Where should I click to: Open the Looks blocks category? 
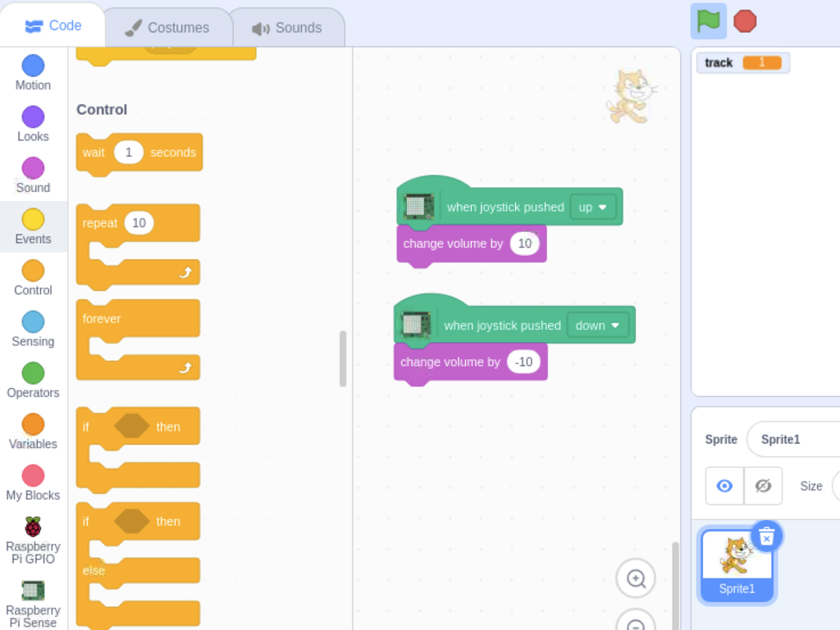33,125
